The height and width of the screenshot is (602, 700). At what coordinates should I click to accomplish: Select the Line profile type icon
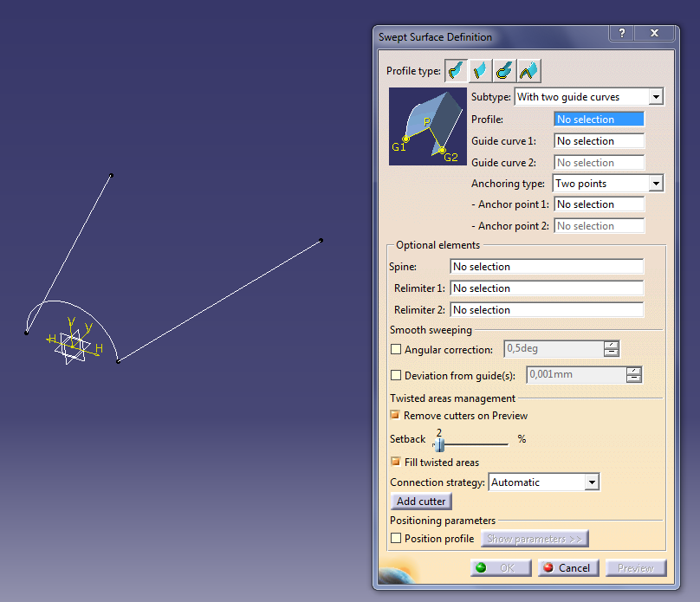tap(479, 70)
